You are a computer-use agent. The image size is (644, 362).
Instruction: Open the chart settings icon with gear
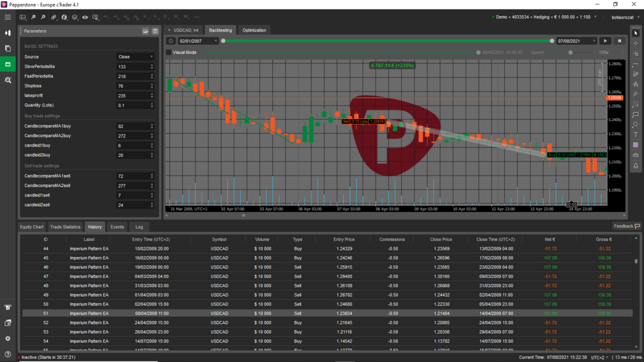pos(95,17)
